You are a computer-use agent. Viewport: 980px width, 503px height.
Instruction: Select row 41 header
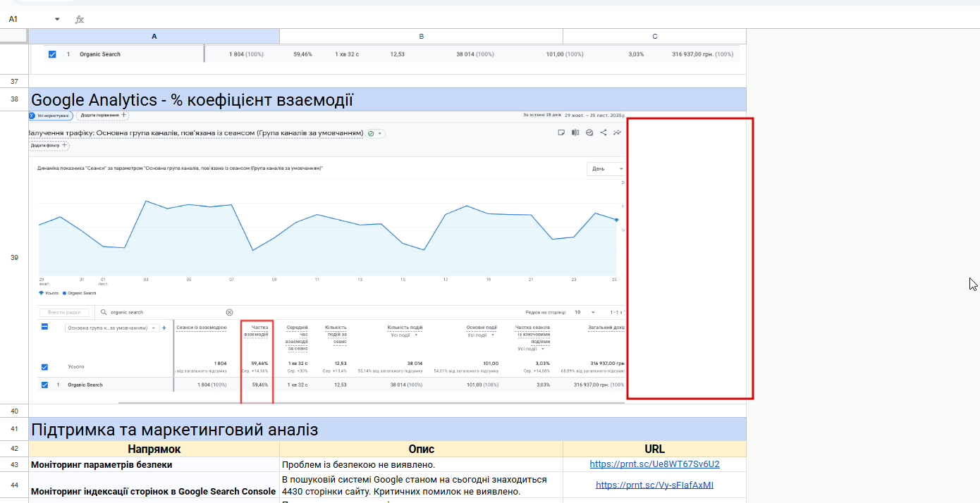point(14,429)
